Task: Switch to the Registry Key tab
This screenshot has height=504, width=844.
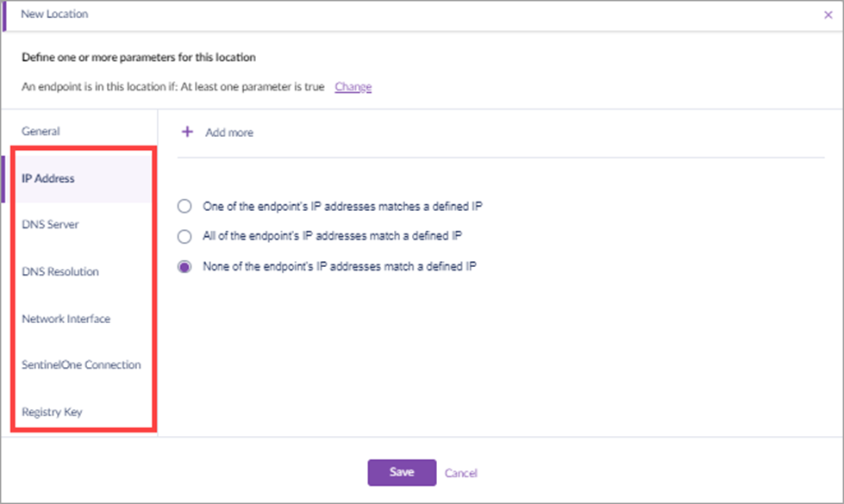Action: (x=52, y=412)
